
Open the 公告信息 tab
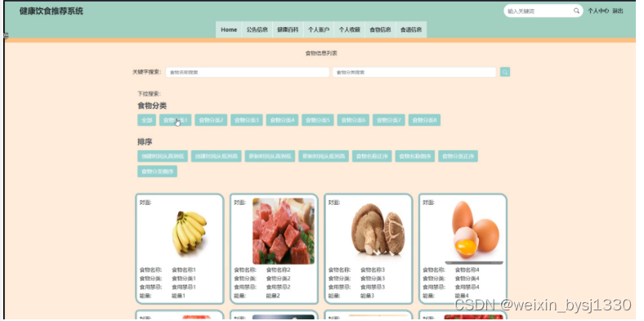(x=257, y=29)
